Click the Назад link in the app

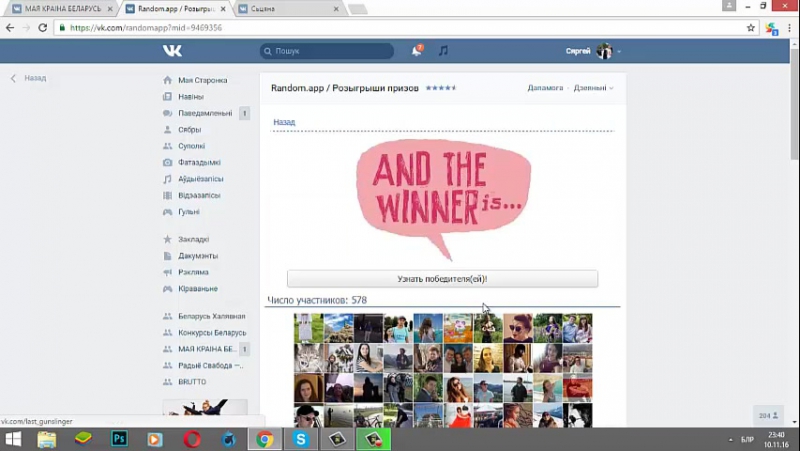284,122
